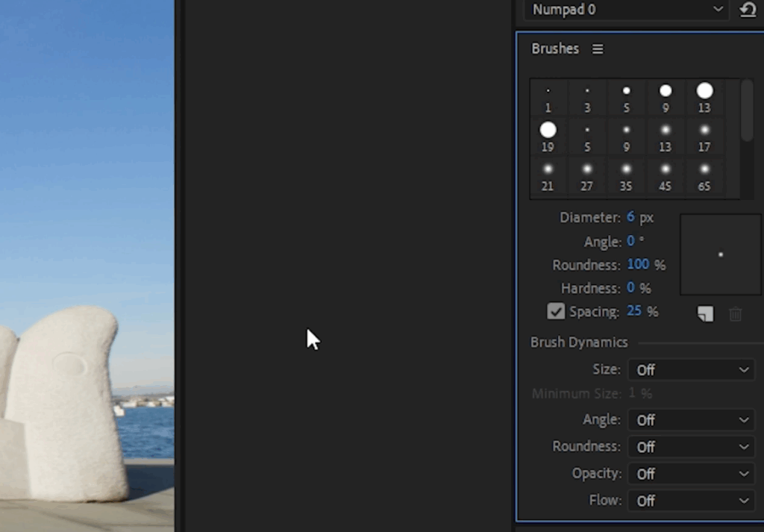The image size is (764, 532).
Task: Click the Brush Dynamics section heading
Action: click(579, 342)
